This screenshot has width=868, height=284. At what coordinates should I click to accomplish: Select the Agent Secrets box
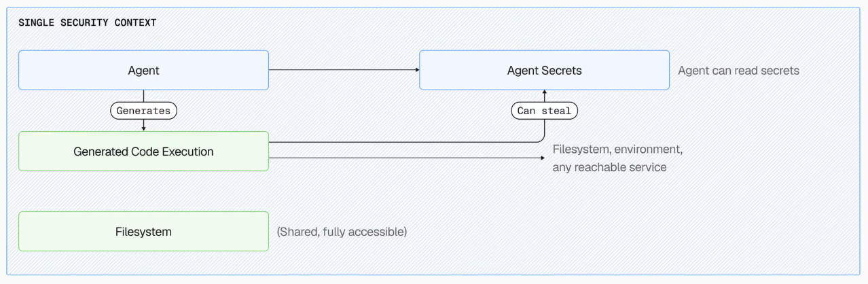tap(544, 70)
